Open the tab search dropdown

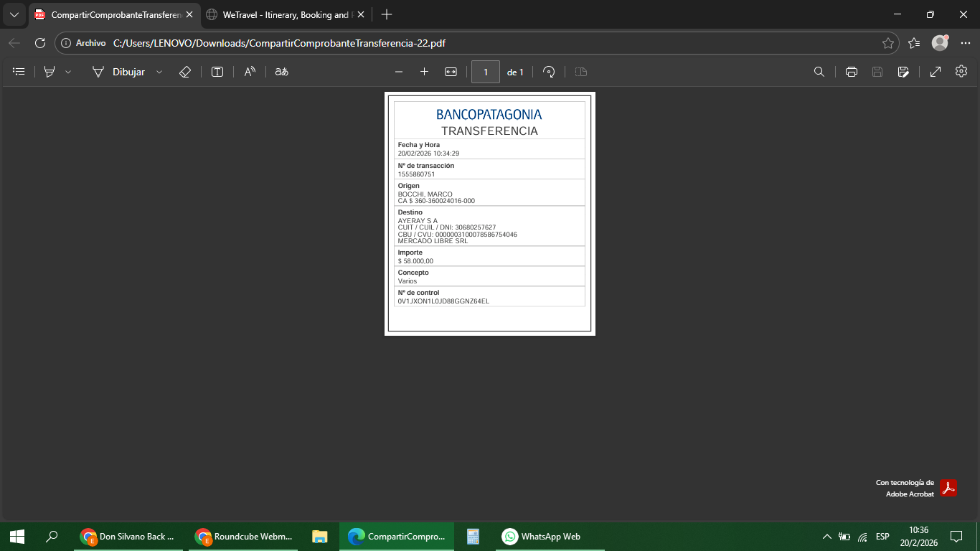click(x=14, y=14)
